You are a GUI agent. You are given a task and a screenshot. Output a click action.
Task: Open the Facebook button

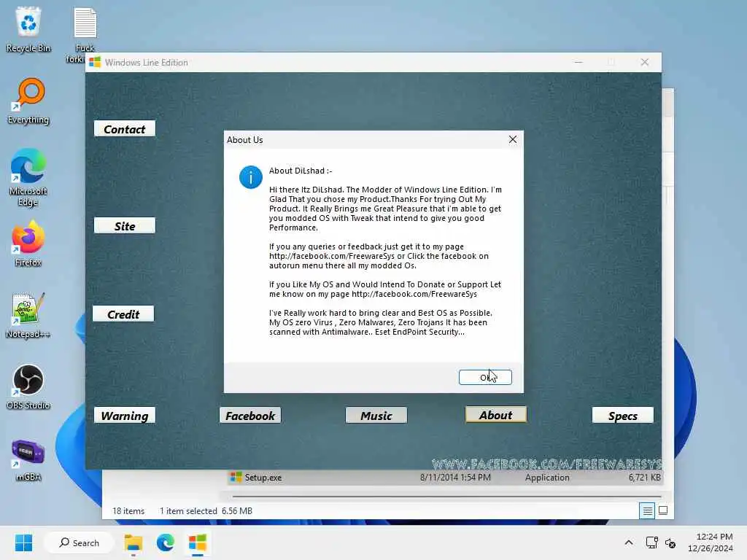pos(250,416)
